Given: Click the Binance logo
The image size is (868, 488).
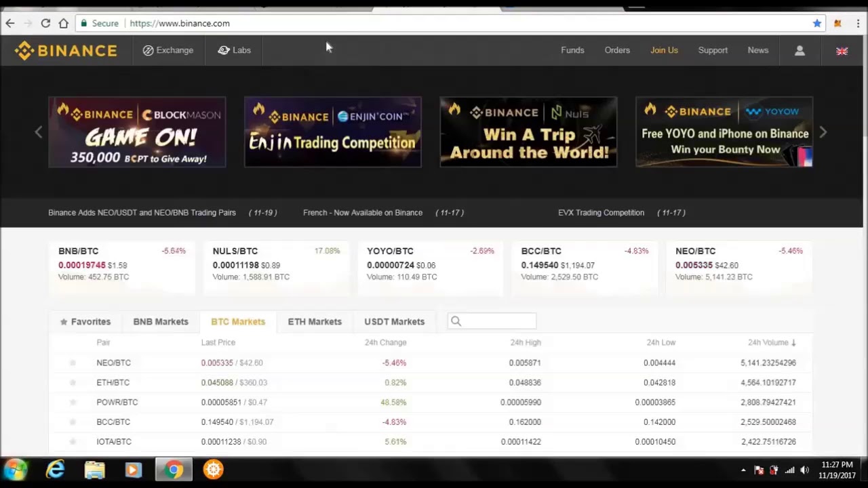Looking at the screenshot, I should (x=66, y=50).
